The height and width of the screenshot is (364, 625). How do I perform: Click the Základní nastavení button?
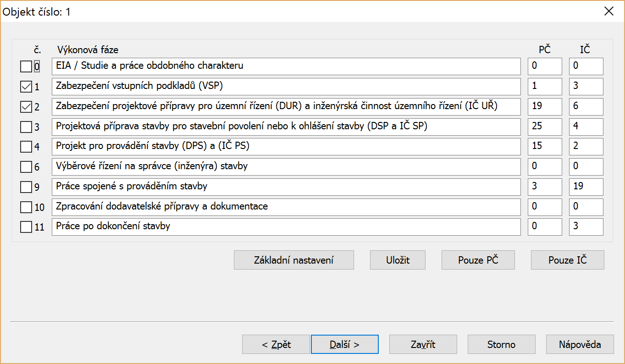[x=293, y=260]
